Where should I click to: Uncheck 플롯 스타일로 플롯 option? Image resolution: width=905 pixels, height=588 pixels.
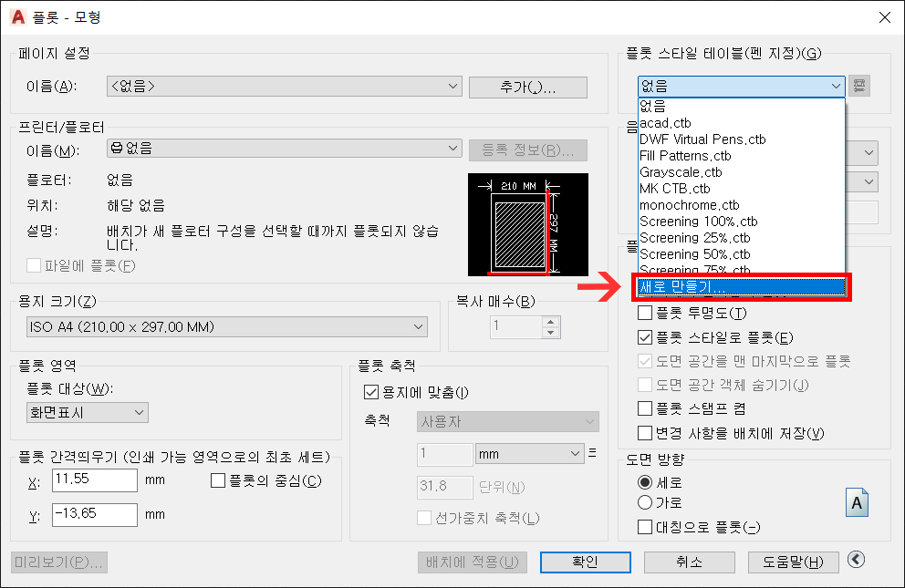645,337
